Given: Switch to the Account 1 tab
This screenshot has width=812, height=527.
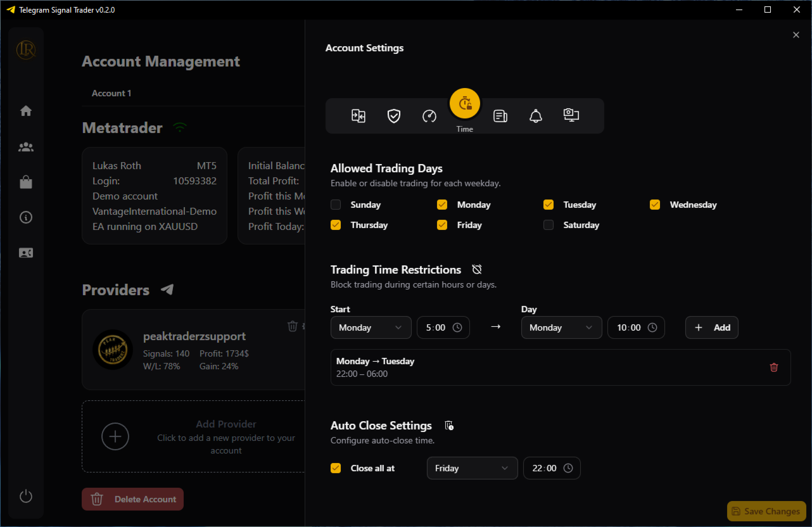Looking at the screenshot, I should pos(111,93).
